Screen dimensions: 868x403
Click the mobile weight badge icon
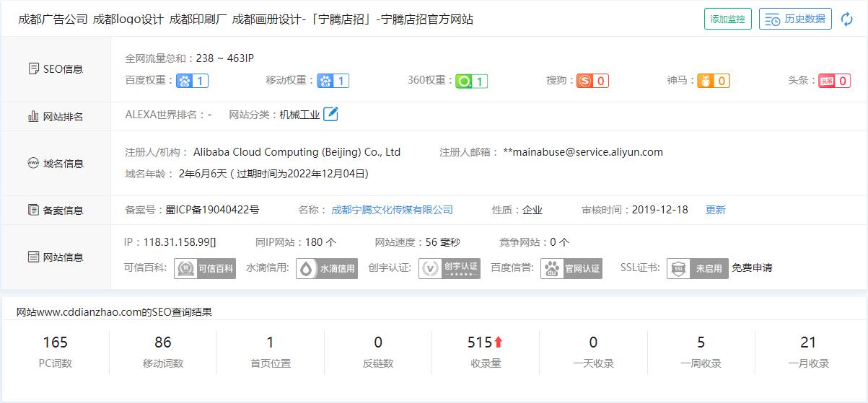333,81
